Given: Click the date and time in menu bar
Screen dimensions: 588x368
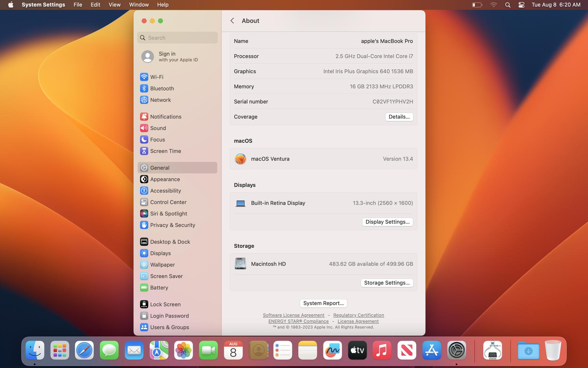Looking at the screenshot, I should click(x=556, y=5).
